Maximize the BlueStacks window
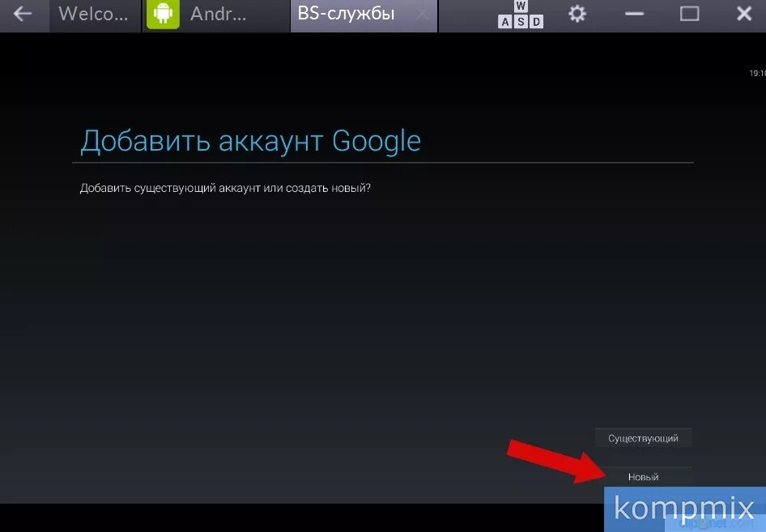The image size is (766, 532). point(689,14)
